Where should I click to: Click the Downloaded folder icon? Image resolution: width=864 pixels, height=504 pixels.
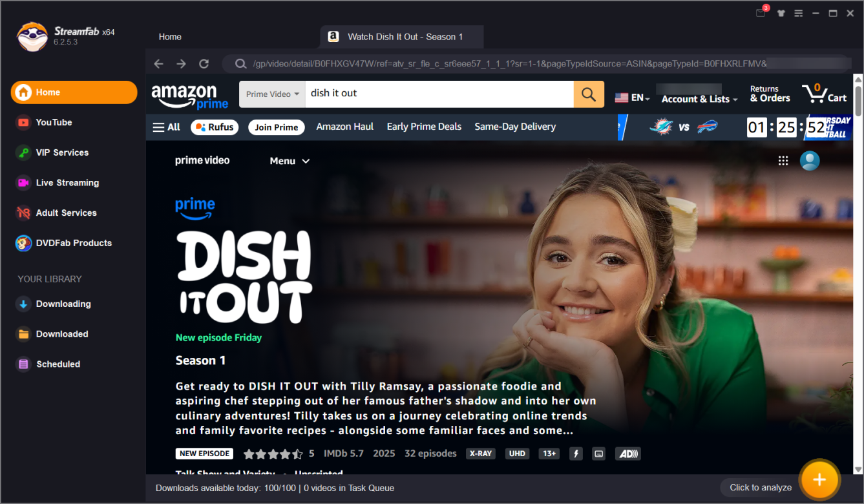(23, 334)
